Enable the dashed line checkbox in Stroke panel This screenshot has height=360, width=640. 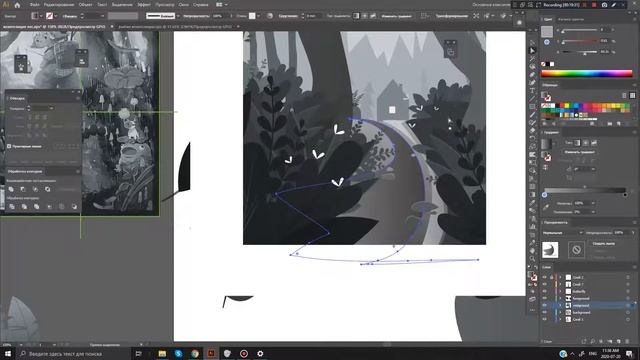(x=9, y=146)
